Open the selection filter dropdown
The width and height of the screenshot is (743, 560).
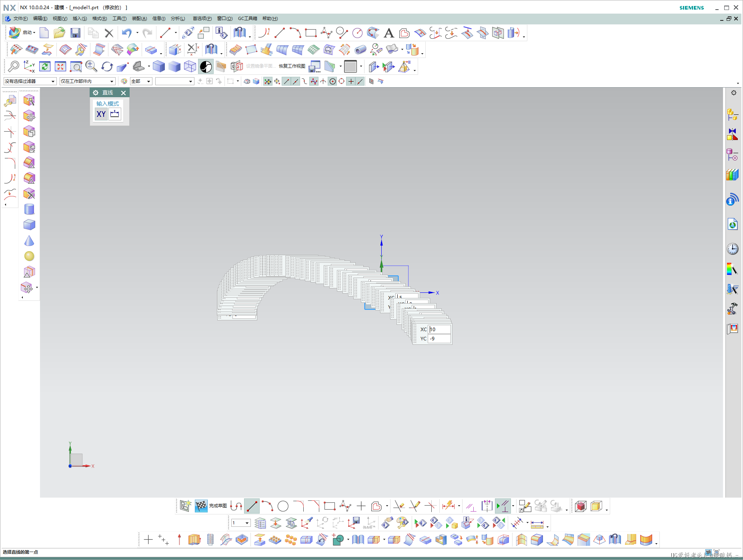point(30,81)
